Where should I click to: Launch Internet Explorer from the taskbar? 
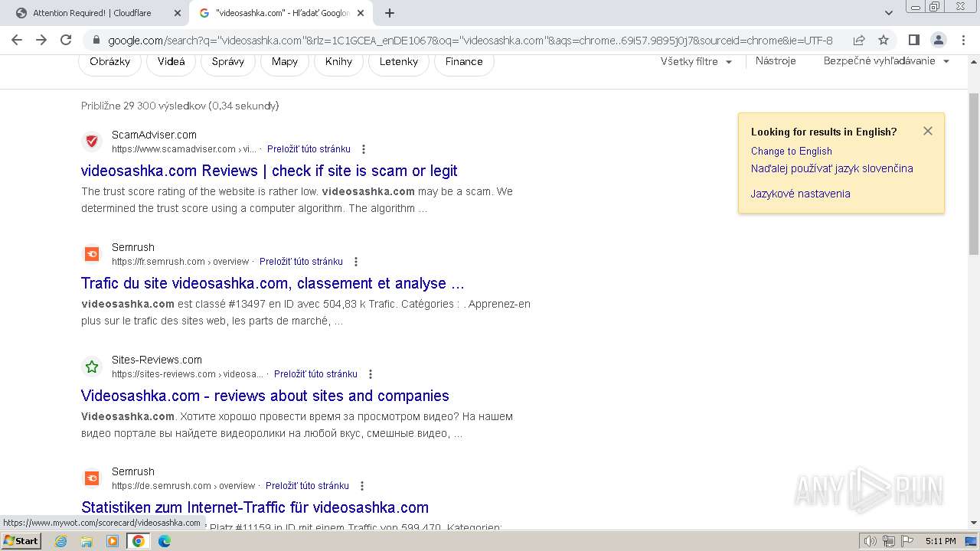click(61, 541)
